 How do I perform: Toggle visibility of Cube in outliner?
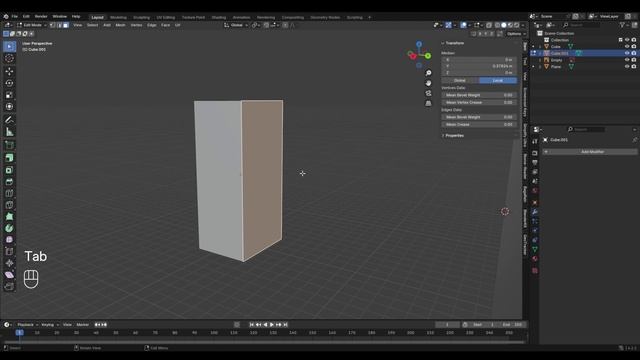(x=627, y=47)
